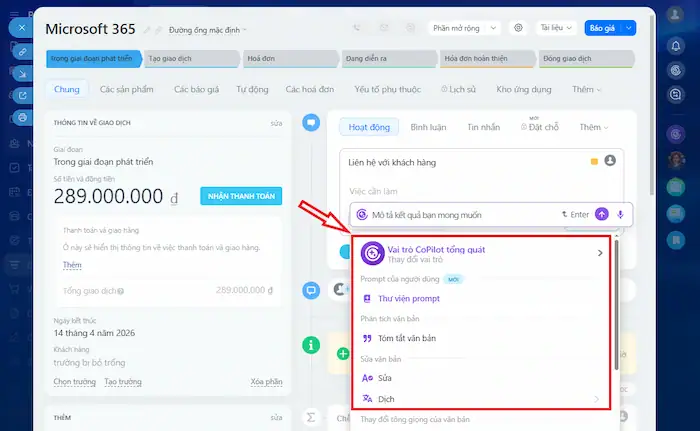700x431 pixels.
Task: Switch to the Các báo giá tab
Action: [x=196, y=89]
